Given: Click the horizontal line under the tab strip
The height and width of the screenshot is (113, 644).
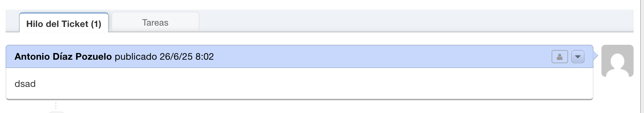Looking at the screenshot, I should [x=401, y=32].
